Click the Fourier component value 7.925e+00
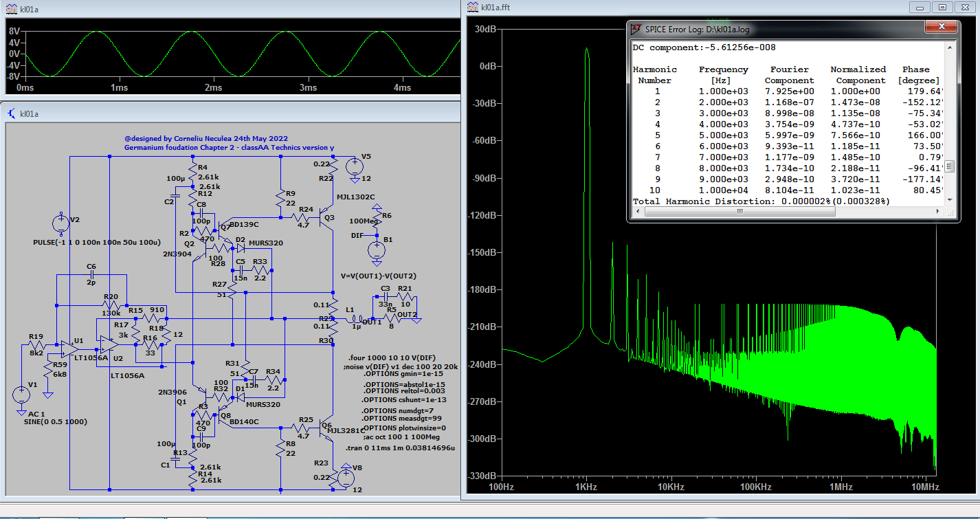This screenshot has width=980, height=519. click(x=789, y=91)
